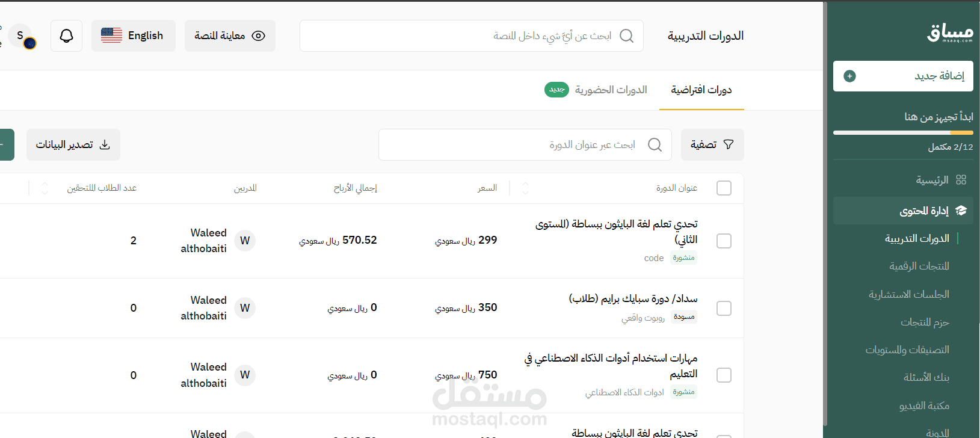Switch to دورات افتراضية tab

[x=701, y=90]
